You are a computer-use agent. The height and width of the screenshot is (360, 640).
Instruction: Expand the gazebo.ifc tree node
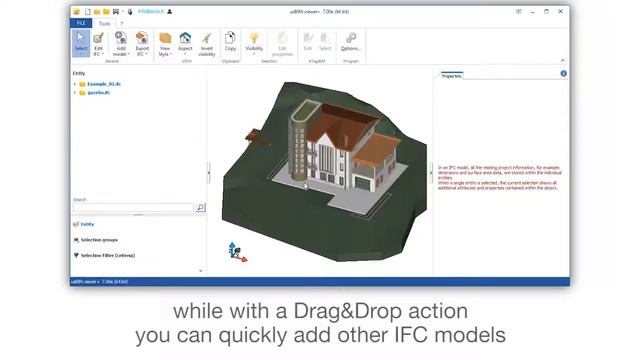(x=75, y=93)
